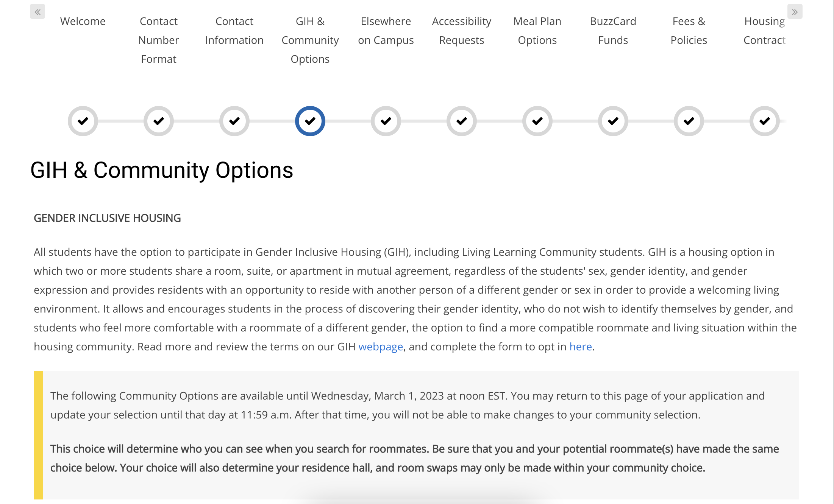Follow the 'here' opt-in form link
The height and width of the screenshot is (504, 834).
pos(581,347)
